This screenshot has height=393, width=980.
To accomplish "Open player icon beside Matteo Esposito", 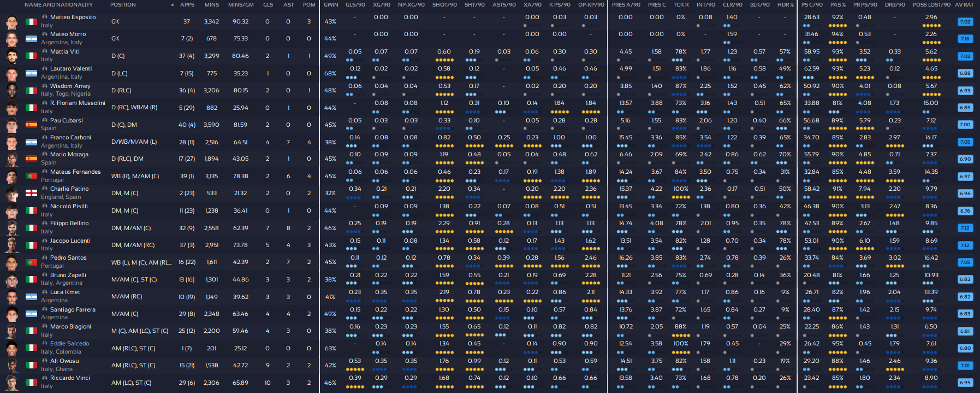I will click(45, 17).
